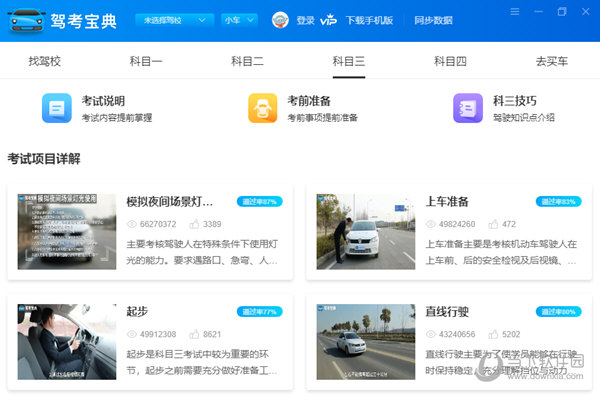Click the eye views icon beside 66270372

[132, 224]
